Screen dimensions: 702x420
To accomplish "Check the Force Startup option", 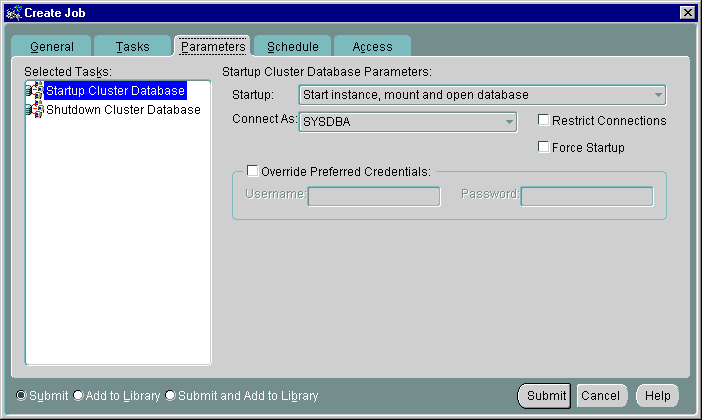I will click(544, 147).
